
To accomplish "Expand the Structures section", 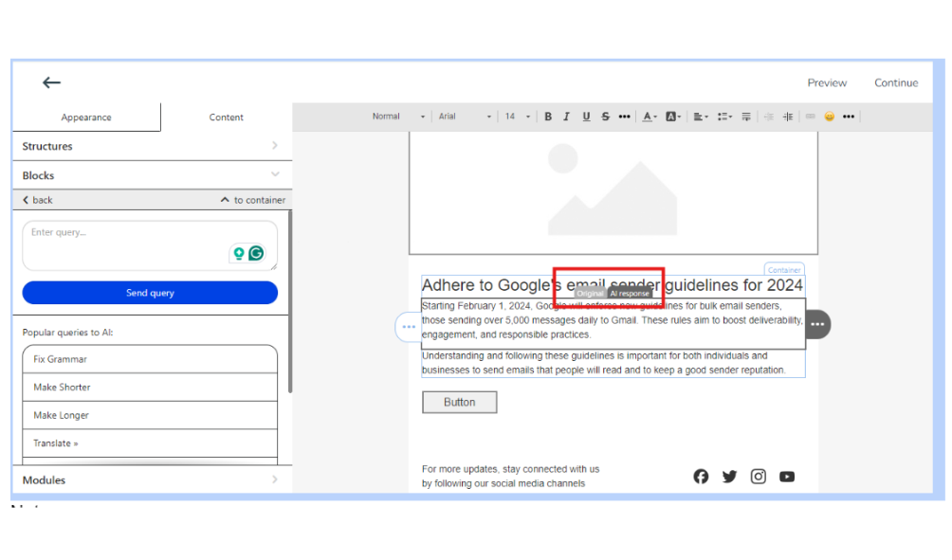I will pyautogui.click(x=152, y=146).
